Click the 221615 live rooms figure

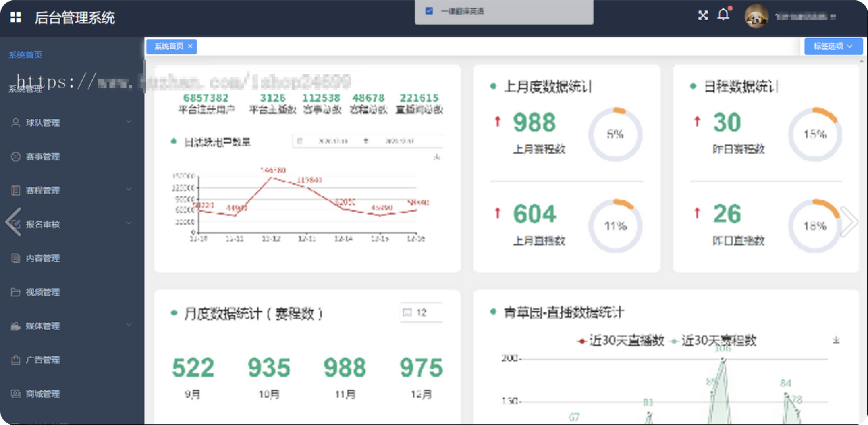[419, 98]
